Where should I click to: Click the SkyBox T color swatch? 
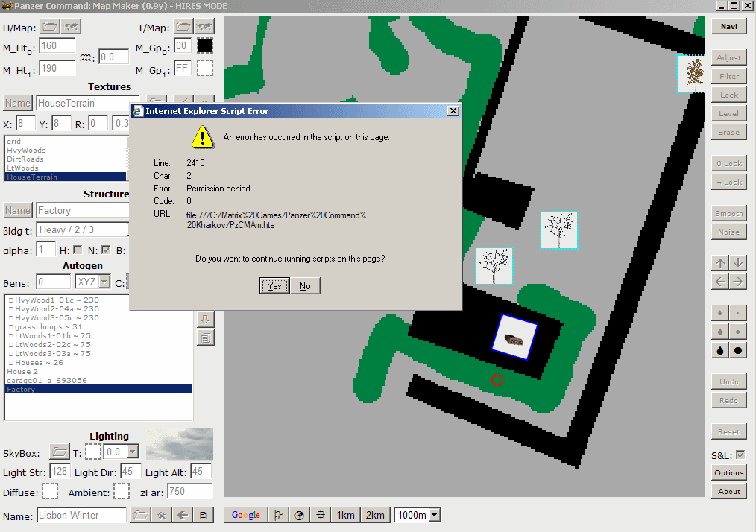pos(93,452)
